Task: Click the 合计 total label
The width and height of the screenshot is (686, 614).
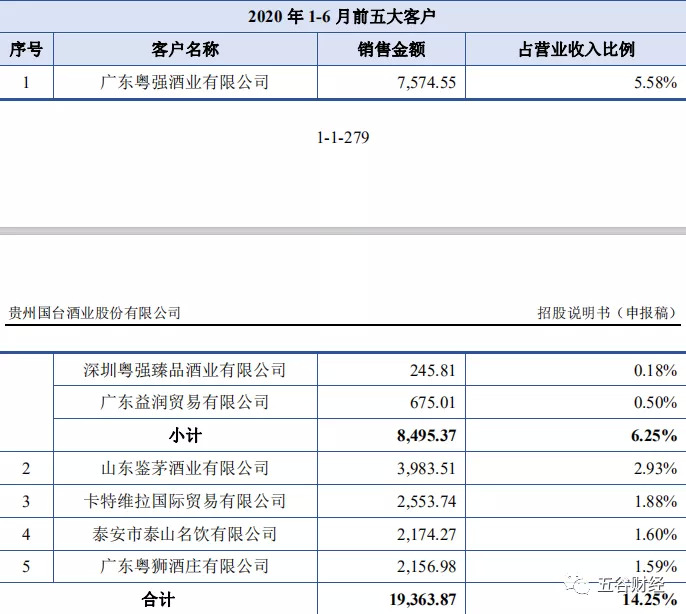Action: 158,600
